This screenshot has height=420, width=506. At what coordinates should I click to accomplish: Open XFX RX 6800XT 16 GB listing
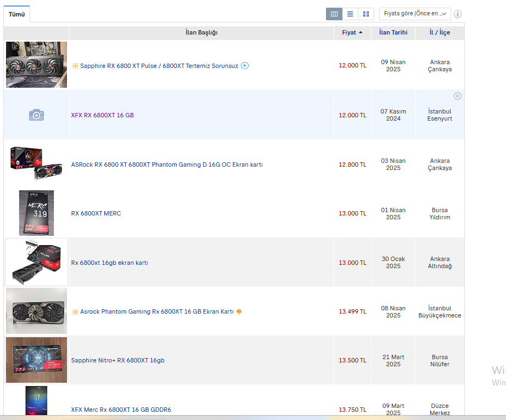coord(102,115)
